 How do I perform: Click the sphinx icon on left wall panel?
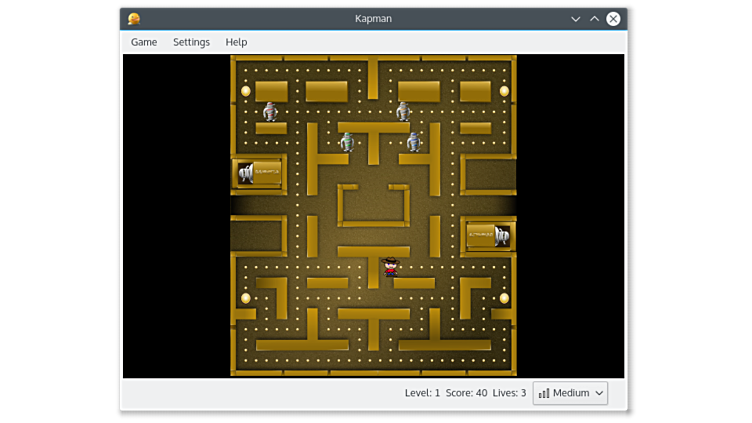[x=246, y=174]
